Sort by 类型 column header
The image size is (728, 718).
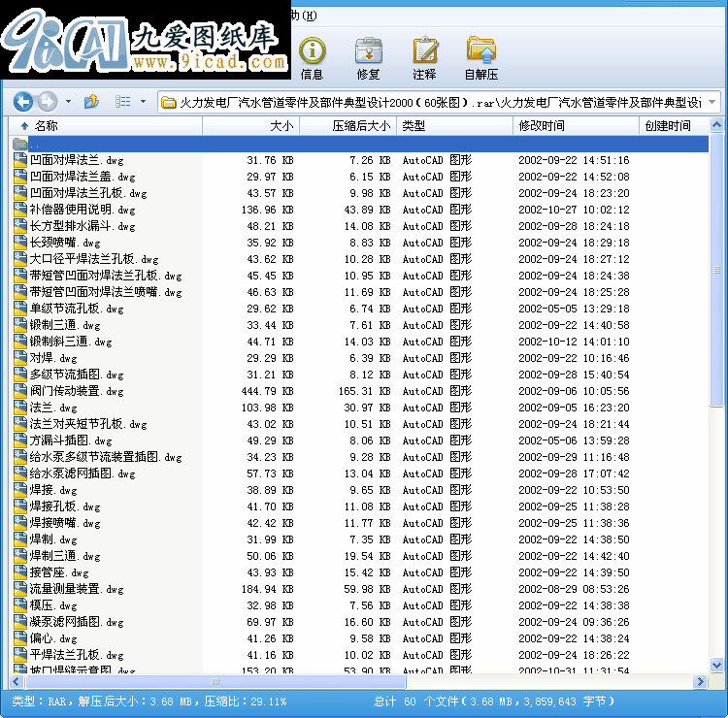pyautogui.click(x=455, y=126)
